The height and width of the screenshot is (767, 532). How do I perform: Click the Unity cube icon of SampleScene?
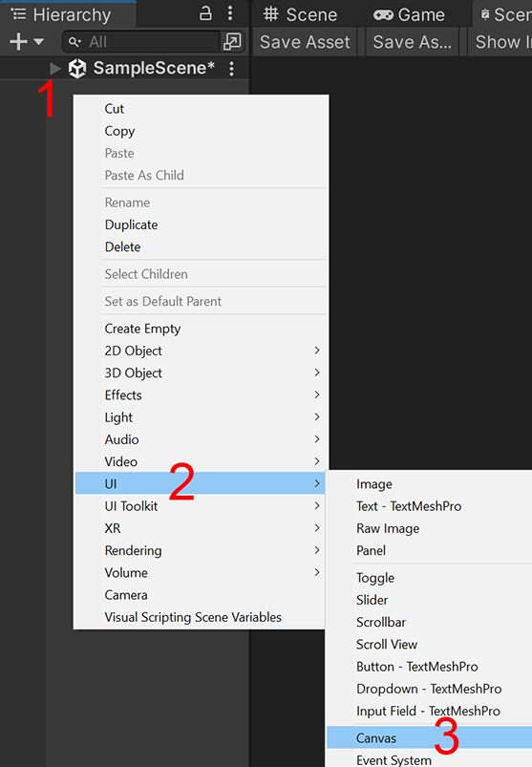pyautogui.click(x=77, y=69)
